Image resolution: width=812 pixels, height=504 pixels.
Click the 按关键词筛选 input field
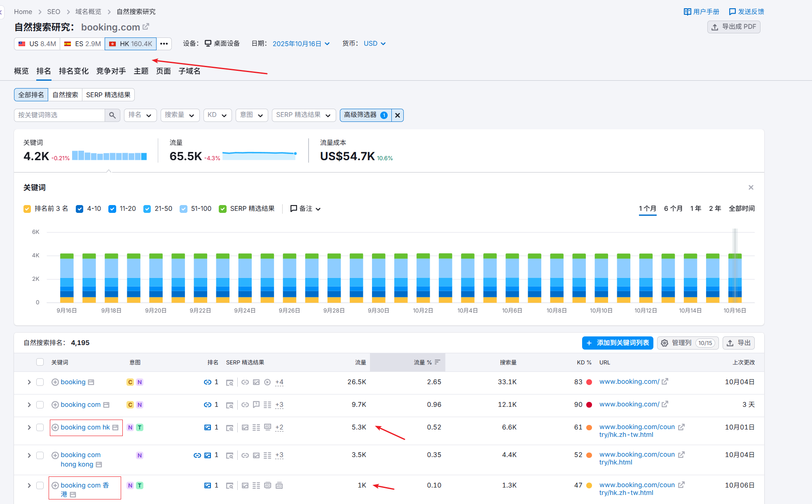(60, 115)
